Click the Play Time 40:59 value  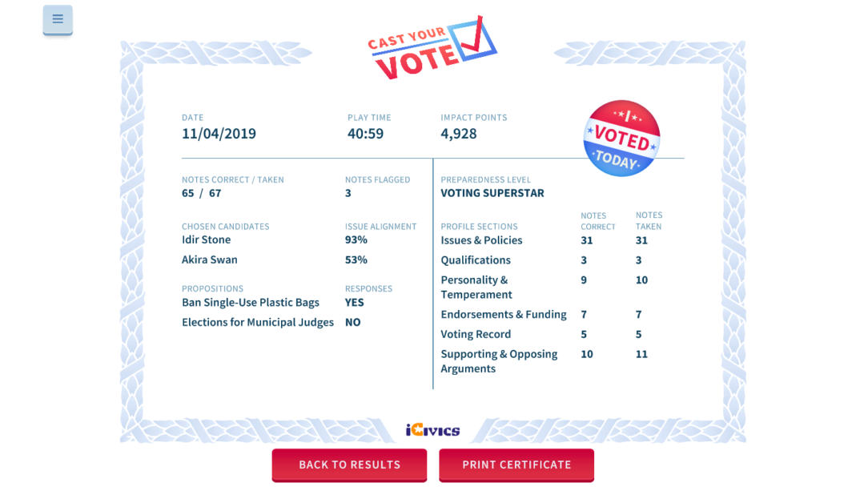click(364, 134)
